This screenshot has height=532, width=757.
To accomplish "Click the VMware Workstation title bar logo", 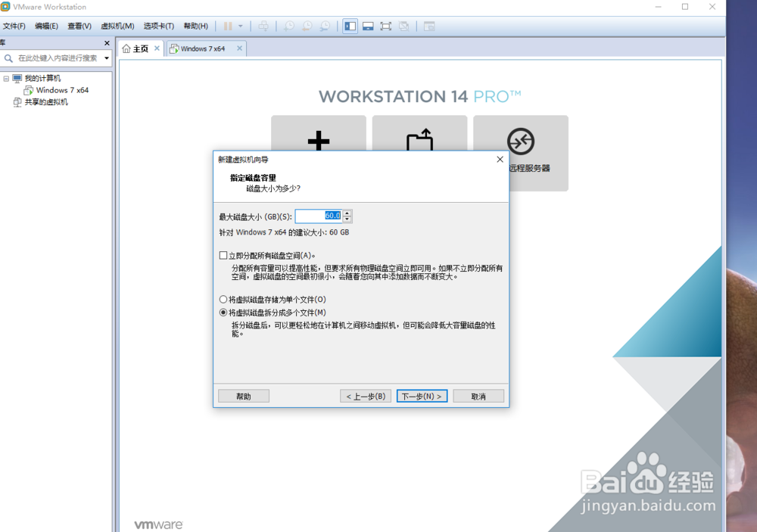I will point(5,7).
